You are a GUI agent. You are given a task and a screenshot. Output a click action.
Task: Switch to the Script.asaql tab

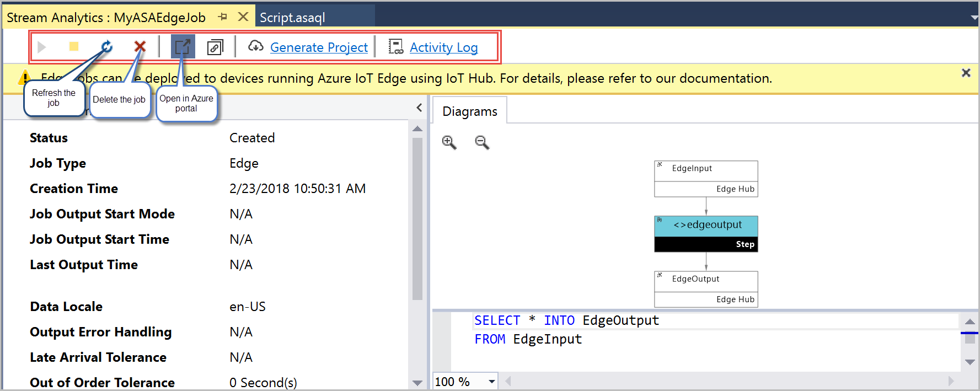(315, 17)
